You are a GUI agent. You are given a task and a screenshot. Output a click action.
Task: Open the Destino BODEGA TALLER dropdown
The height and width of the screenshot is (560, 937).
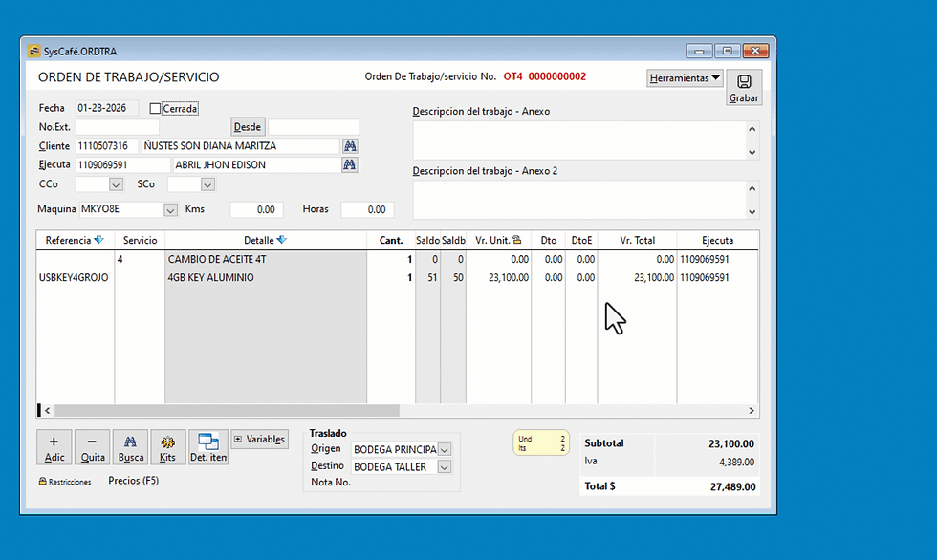444,467
